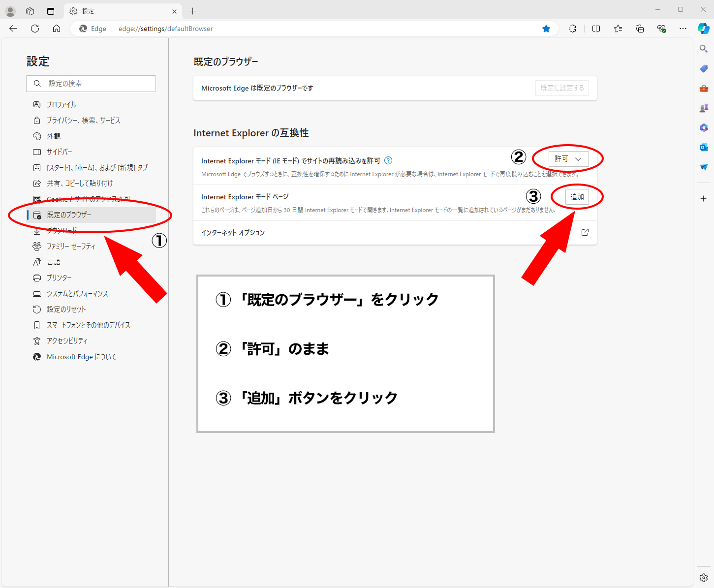Open [スタート]、[ホーム]、および [新規] タブ section
The width and height of the screenshot is (714, 588).
92,167
